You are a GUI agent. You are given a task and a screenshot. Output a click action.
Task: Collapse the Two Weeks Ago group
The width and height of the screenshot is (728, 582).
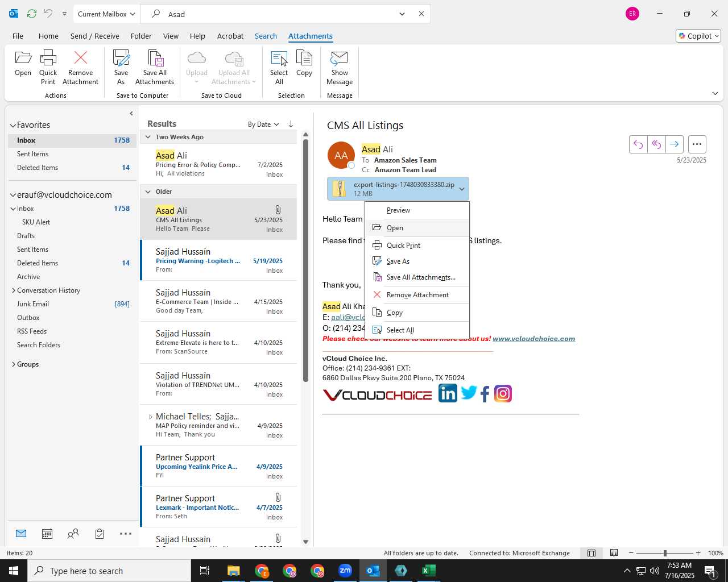(x=148, y=137)
